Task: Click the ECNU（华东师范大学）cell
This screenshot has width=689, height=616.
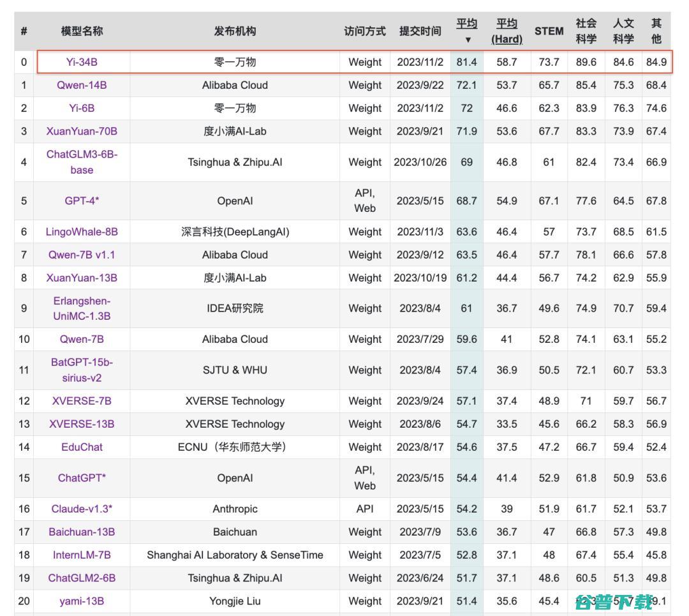Action: (x=235, y=447)
